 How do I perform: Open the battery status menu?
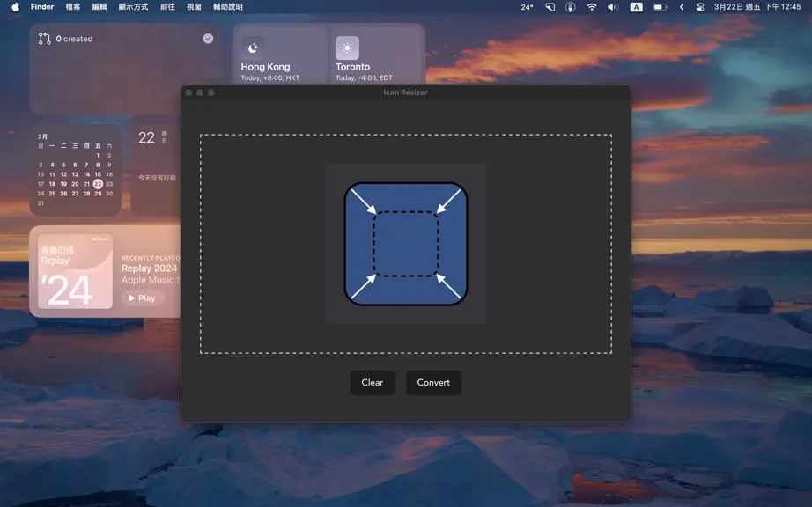pyautogui.click(x=660, y=7)
